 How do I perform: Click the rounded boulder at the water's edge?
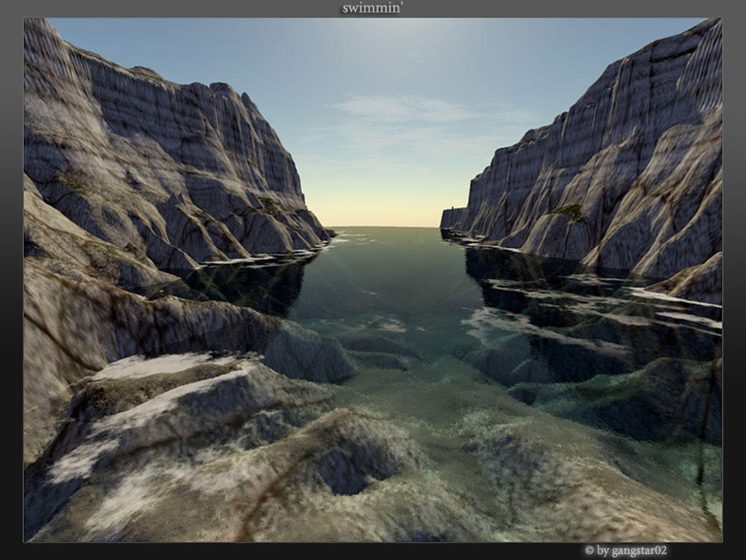click(310, 354)
